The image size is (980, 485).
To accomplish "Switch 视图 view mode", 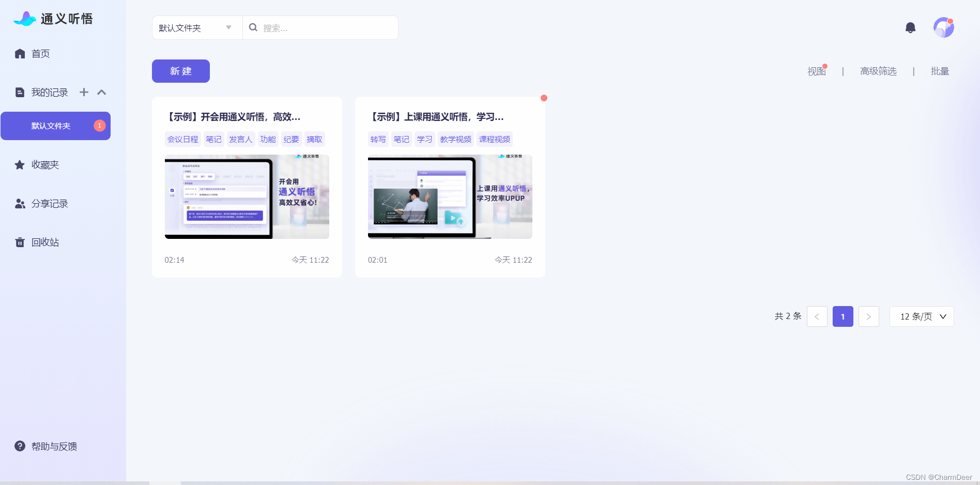I will point(817,71).
